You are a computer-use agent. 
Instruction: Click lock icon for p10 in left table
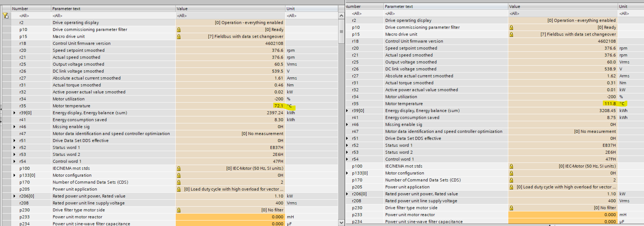click(179, 30)
